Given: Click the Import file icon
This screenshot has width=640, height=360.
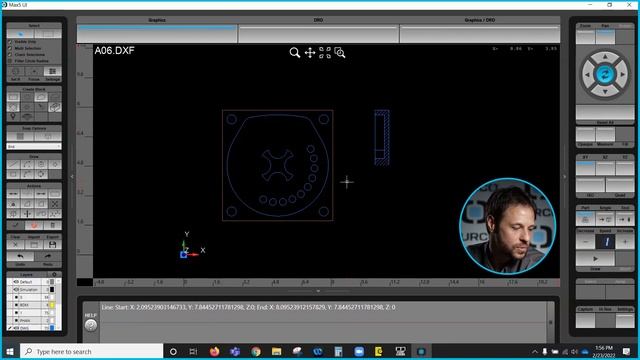Looking at the screenshot, I should click(x=34, y=244).
